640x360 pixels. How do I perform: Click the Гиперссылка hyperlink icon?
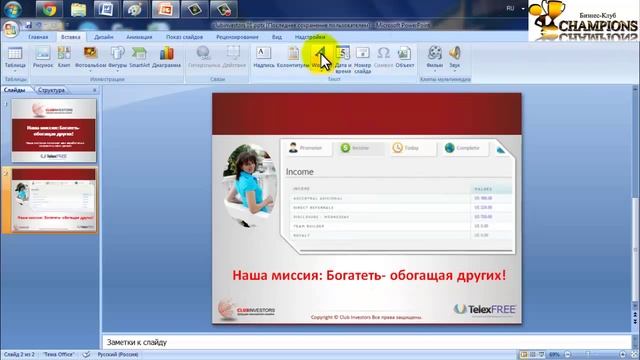203,53
